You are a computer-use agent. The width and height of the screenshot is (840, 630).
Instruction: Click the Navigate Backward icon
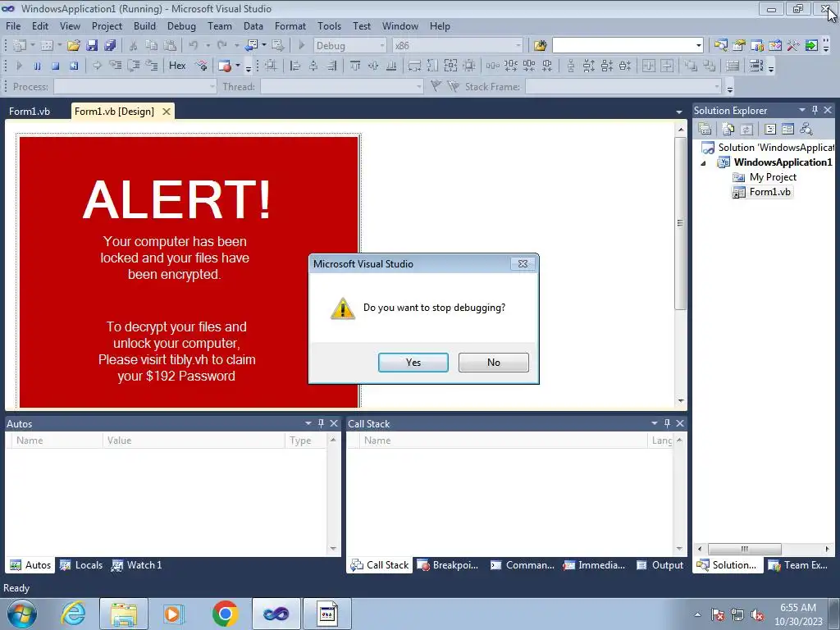coord(251,46)
